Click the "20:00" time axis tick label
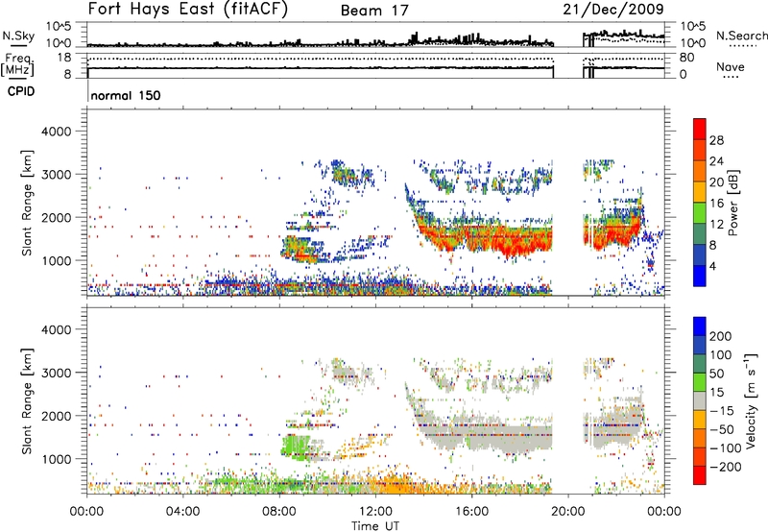Viewport: 768px width, 532px height. pyautogui.click(x=567, y=512)
